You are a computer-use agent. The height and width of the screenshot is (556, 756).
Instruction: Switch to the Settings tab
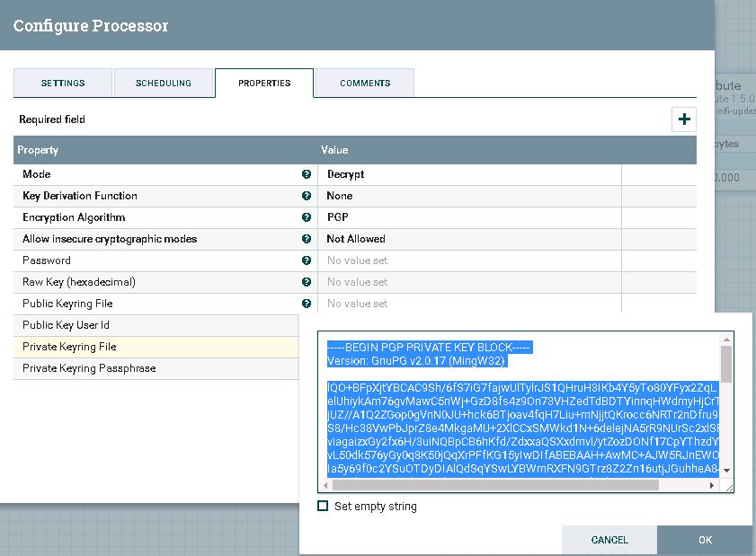pyautogui.click(x=63, y=83)
